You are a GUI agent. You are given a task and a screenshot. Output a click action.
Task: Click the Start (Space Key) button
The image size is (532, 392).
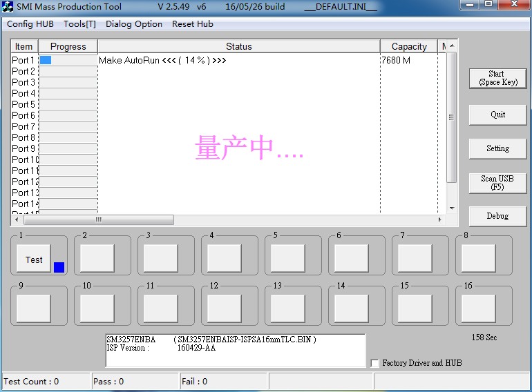[x=497, y=78]
